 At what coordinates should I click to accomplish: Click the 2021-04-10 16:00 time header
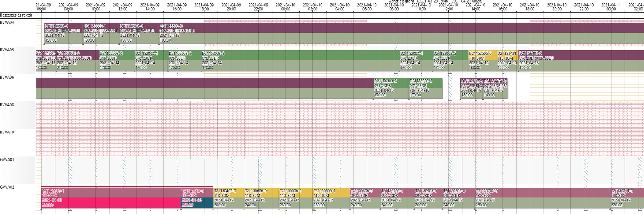tap(503, 7)
